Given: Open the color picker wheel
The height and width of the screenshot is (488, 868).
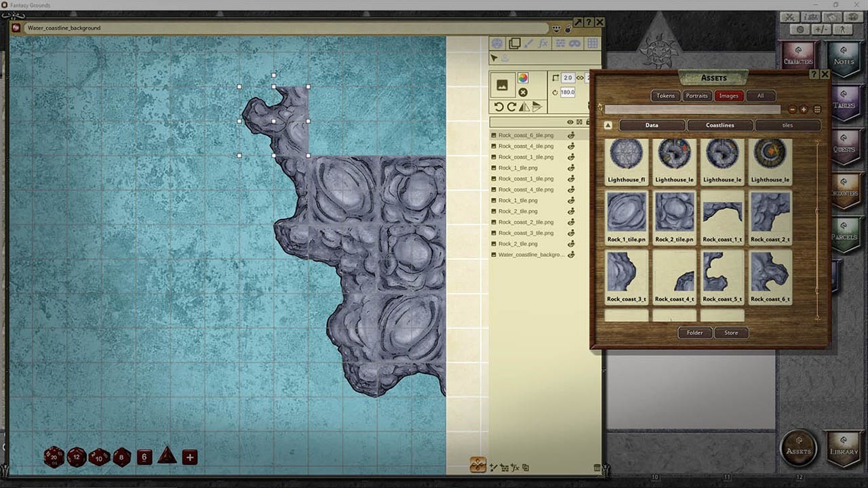Looking at the screenshot, I should click(x=524, y=79).
